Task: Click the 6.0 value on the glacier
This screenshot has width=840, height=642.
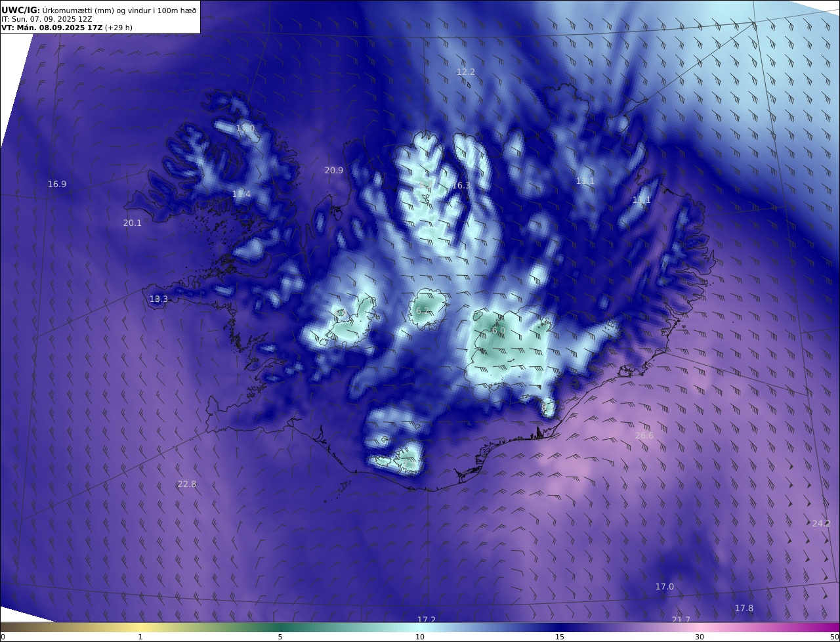Action: (497, 332)
